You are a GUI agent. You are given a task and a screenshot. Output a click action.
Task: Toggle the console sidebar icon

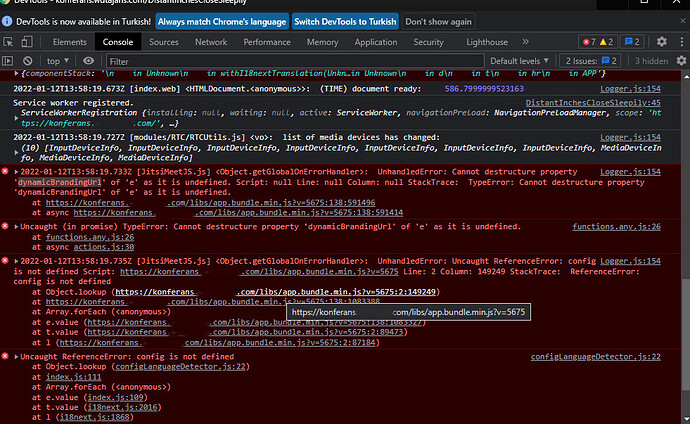pyautogui.click(x=8, y=61)
